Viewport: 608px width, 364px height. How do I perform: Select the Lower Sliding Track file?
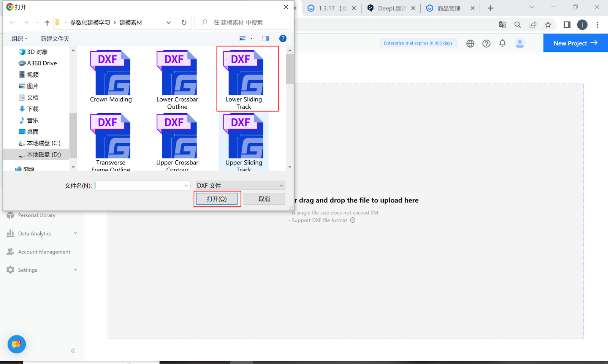click(x=244, y=79)
